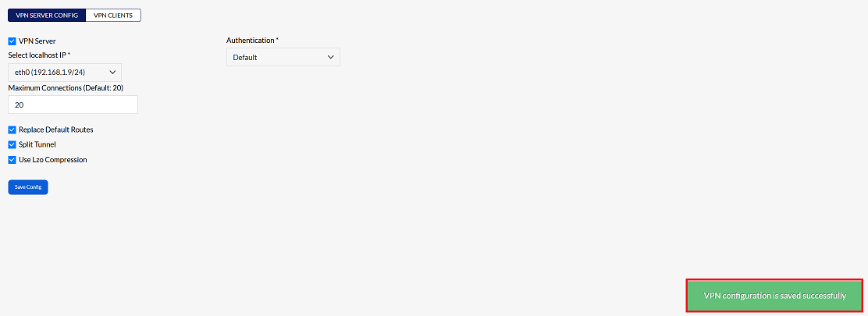
Task: Click the Split Tunnel label text
Action: [x=37, y=144]
